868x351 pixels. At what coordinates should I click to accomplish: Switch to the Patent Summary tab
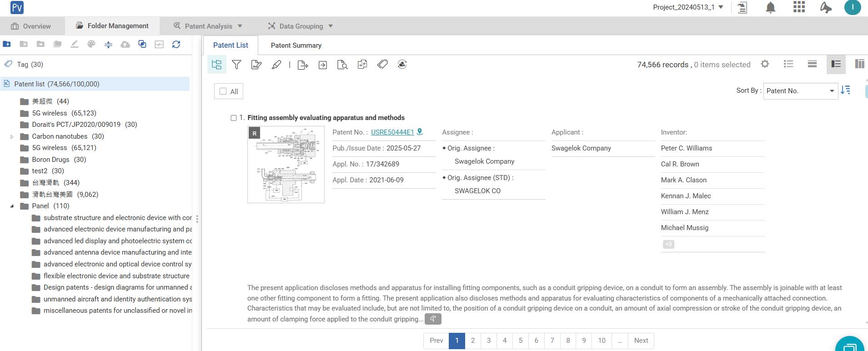click(296, 45)
